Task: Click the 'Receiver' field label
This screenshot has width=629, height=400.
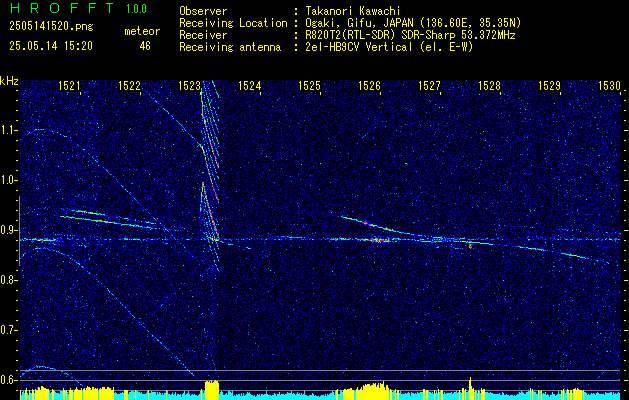Action: point(203,35)
